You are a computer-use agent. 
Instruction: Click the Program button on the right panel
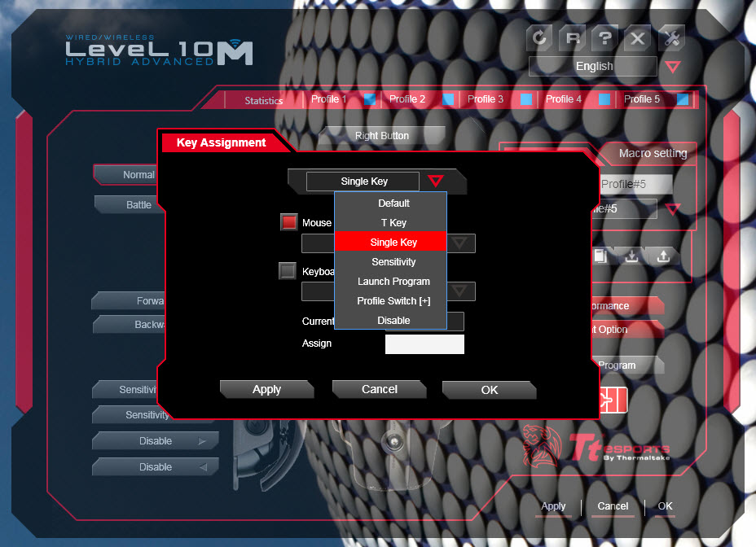coord(628,365)
